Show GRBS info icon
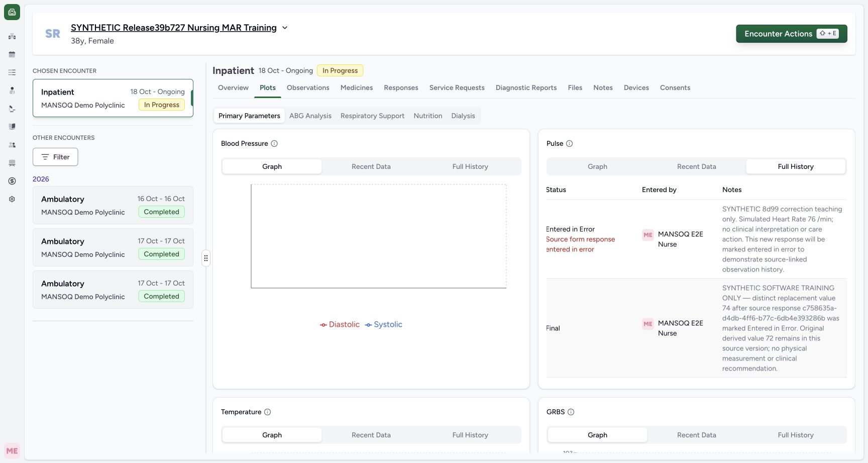Image resolution: width=868 pixels, height=463 pixels. coord(571,412)
